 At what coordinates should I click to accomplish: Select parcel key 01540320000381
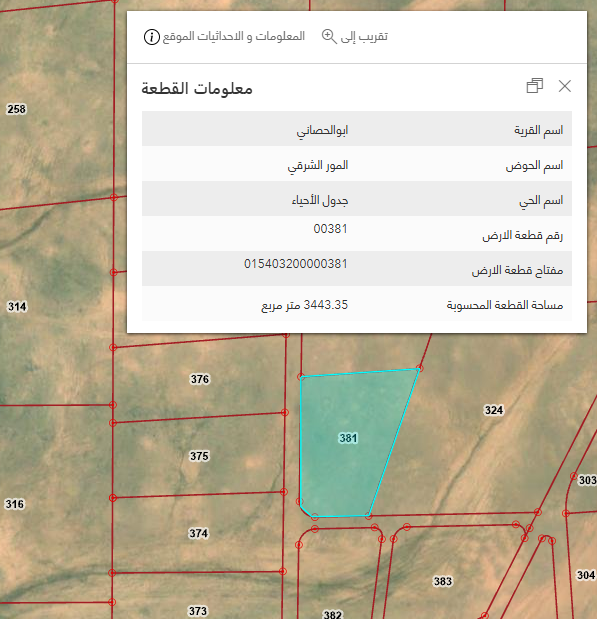click(x=296, y=264)
